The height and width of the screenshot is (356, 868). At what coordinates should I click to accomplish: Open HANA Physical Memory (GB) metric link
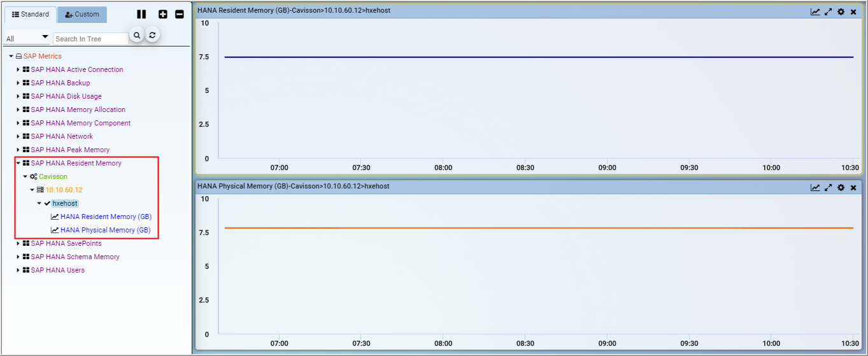pyautogui.click(x=106, y=230)
